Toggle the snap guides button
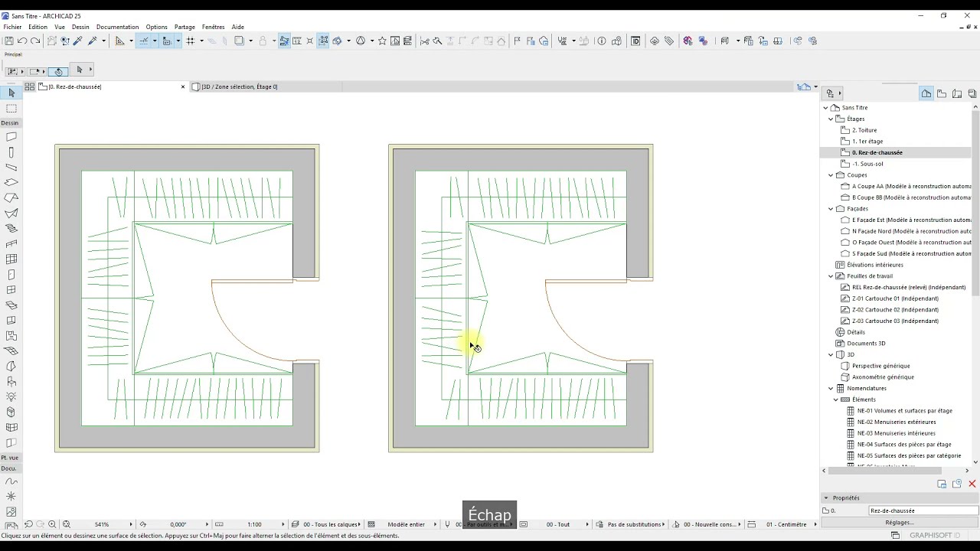980x551 pixels. 143,41
